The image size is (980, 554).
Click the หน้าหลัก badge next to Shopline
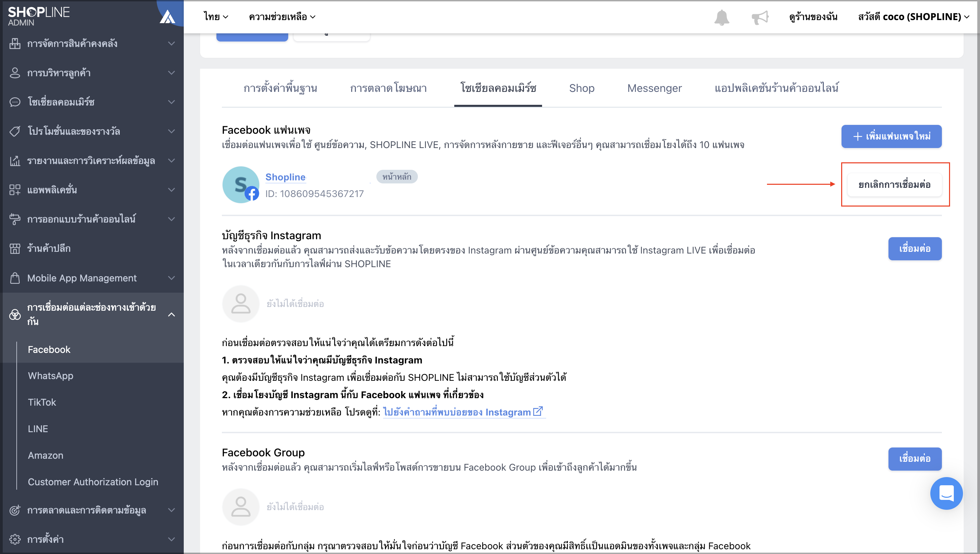[397, 177]
